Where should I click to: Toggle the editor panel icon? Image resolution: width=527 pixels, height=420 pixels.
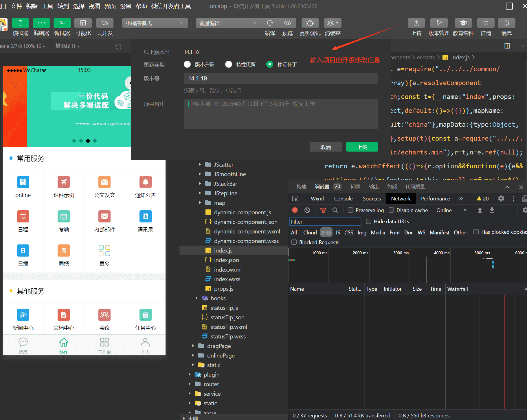tap(41, 23)
